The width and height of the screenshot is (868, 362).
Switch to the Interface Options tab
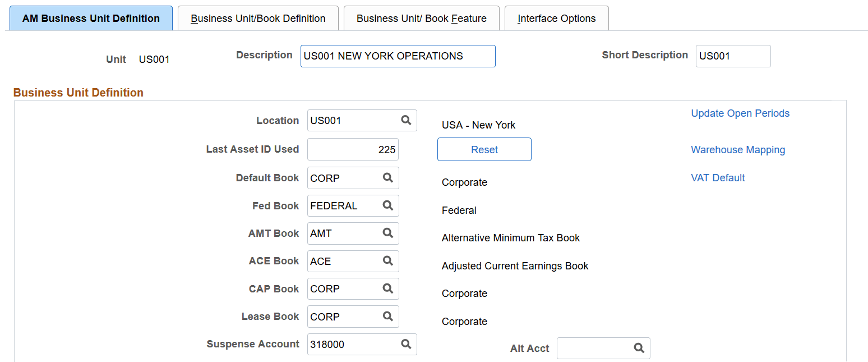click(x=556, y=18)
